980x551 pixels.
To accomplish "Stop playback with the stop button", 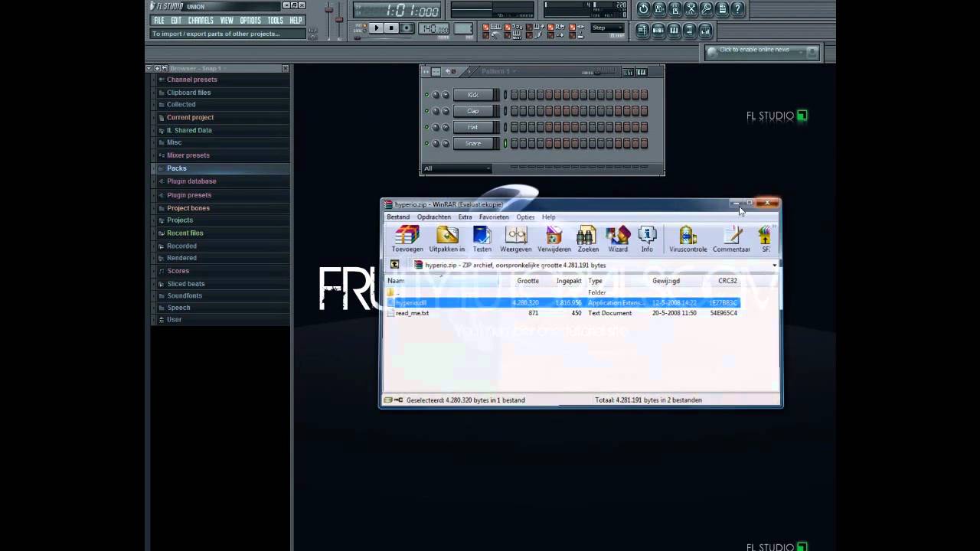I will (x=391, y=28).
